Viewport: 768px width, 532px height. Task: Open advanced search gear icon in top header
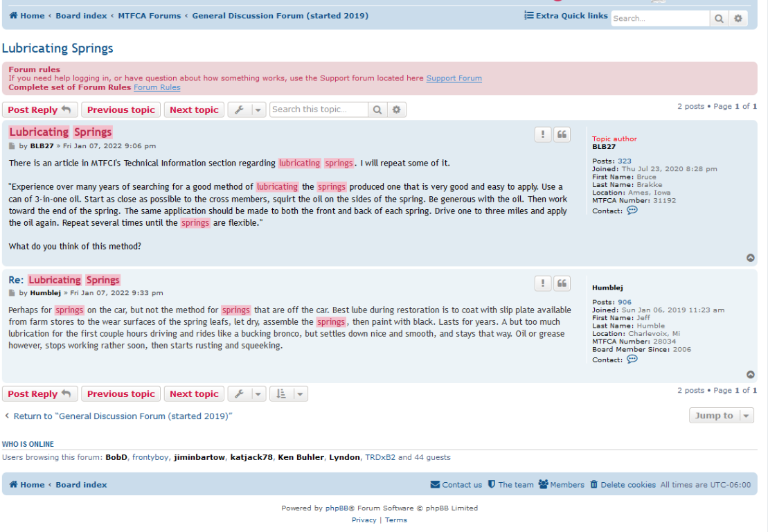738,19
